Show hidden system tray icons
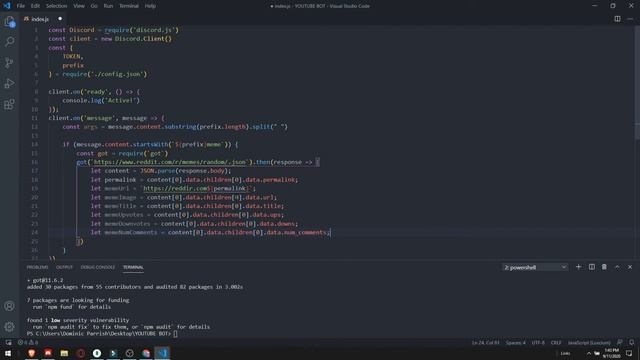 589,353
